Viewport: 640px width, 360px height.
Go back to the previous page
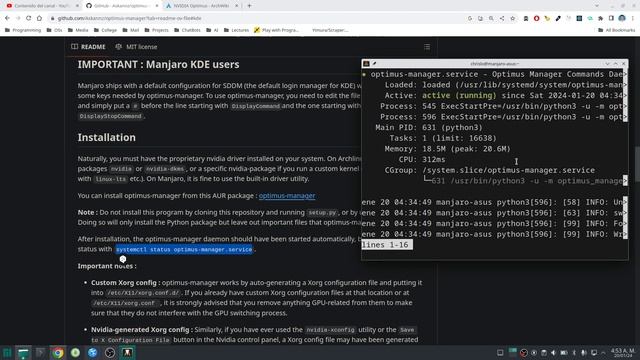pyautogui.click(x=7, y=18)
